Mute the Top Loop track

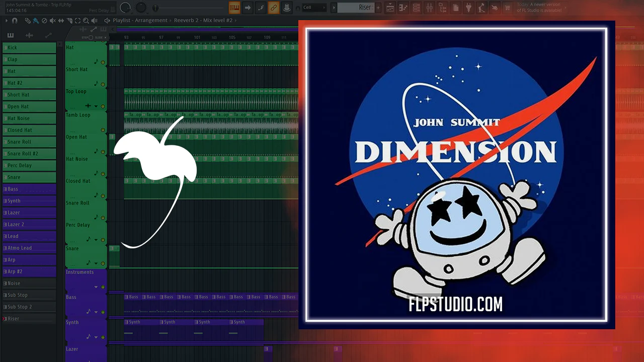[x=103, y=107]
